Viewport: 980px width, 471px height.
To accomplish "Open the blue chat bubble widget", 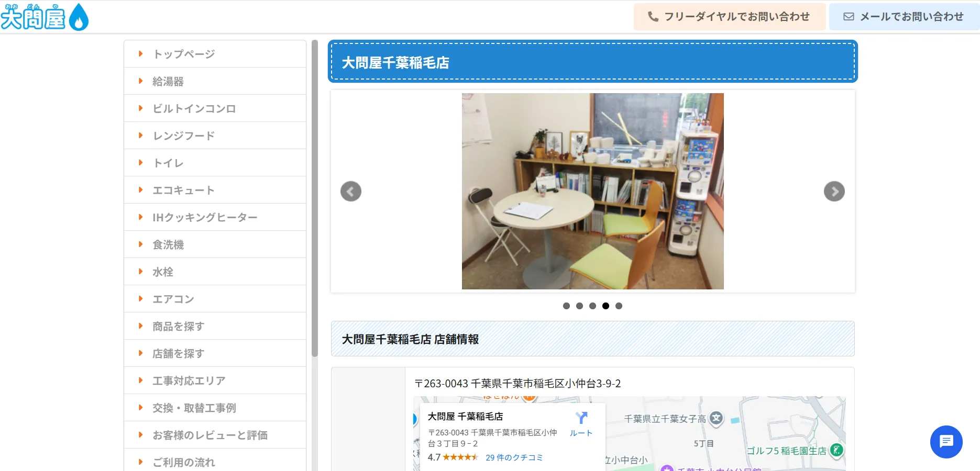I will (946, 442).
